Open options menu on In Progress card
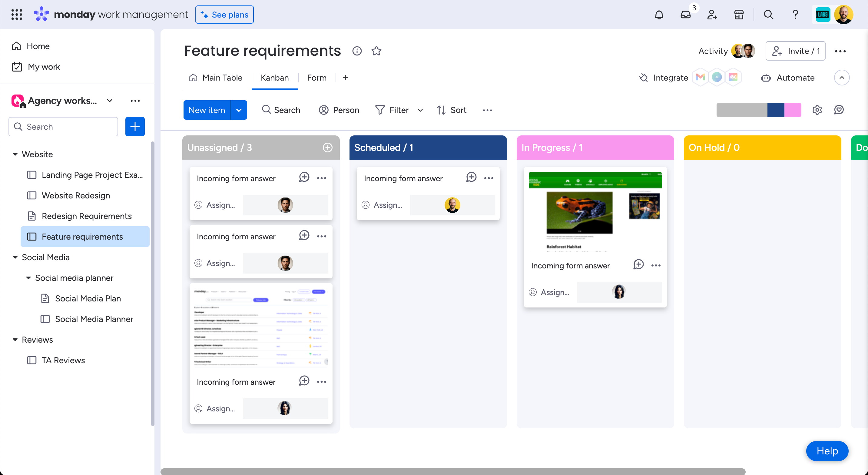868x475 pixels. point(656,266)
